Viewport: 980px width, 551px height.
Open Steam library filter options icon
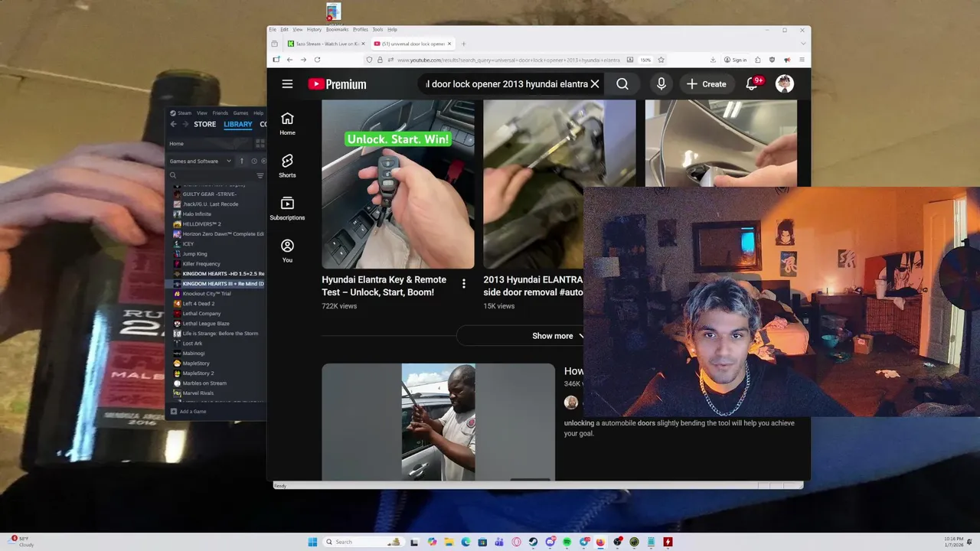[260, 175]
